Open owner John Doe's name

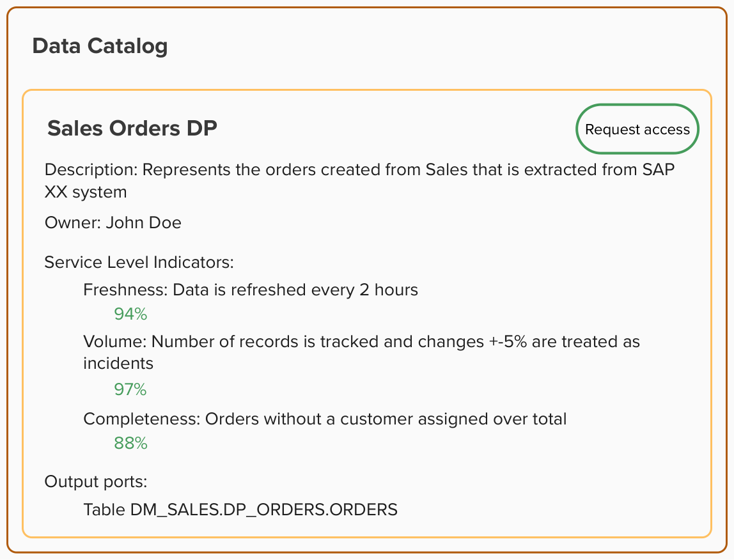[x=144, y=222]
